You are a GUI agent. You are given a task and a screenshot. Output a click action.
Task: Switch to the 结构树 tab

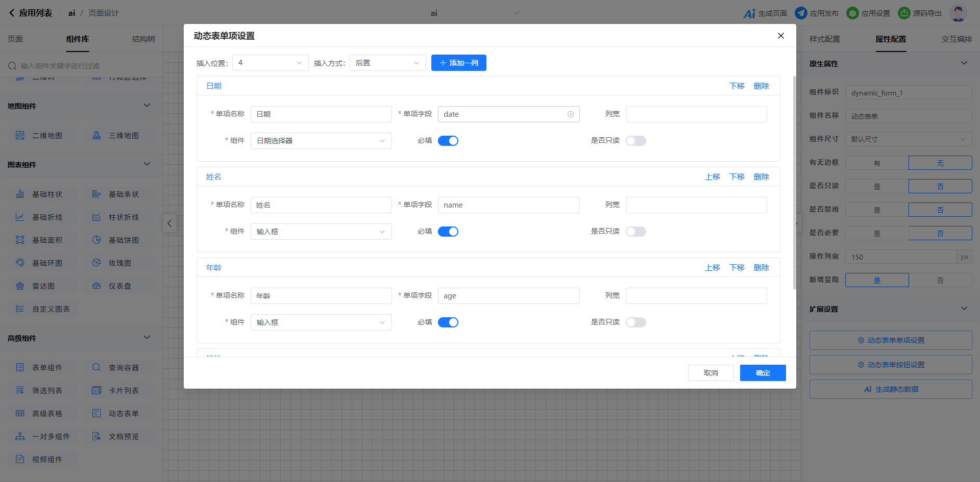143,39
